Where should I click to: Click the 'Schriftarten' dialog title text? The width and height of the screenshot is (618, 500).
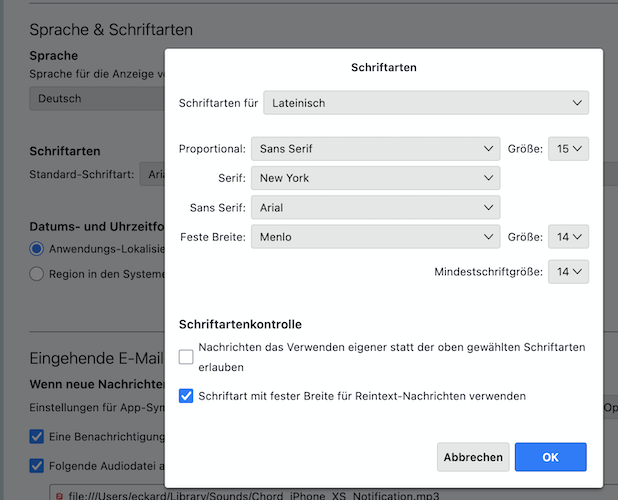coord(384,67)
